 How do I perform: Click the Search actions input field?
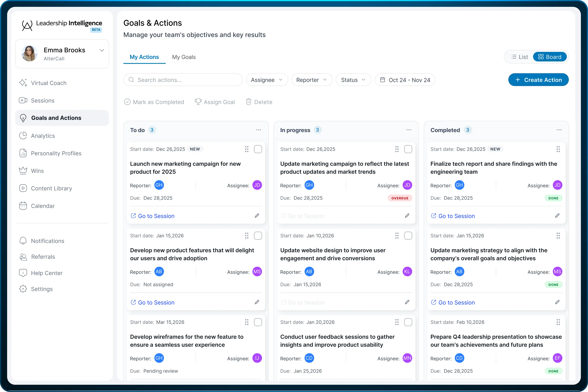pos(183,80)
